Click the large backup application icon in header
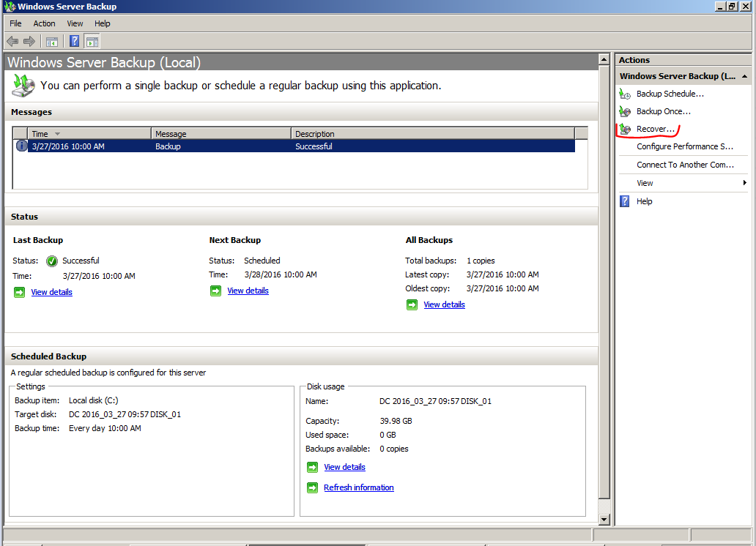The image size is (756, 546). tap(23, 86)
